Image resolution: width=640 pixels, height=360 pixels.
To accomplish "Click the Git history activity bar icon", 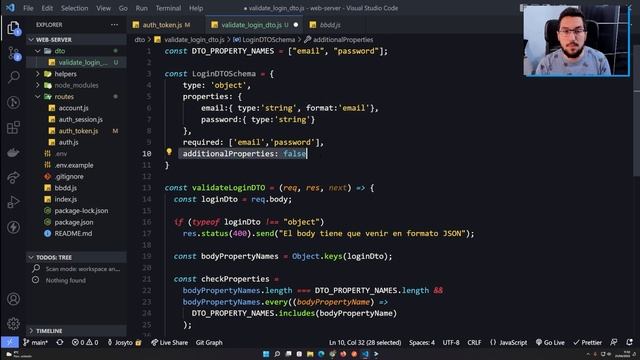I will click(x=13, y=102).
